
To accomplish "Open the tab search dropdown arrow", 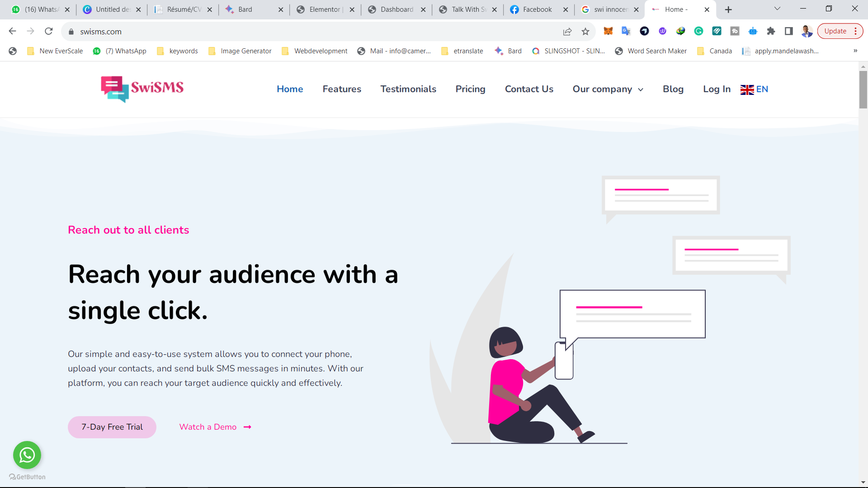I will click(x=777, y=9).
